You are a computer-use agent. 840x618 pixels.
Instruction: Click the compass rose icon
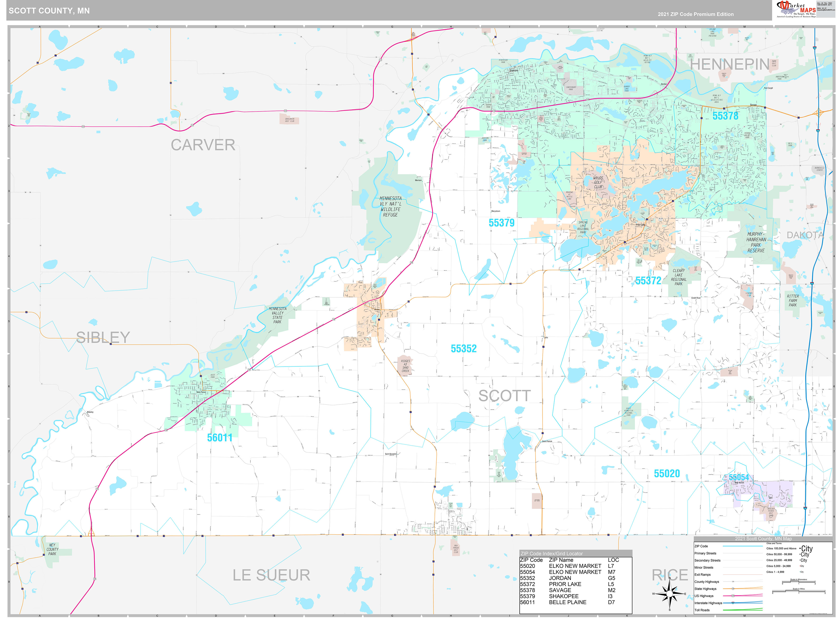pos(669,594)
